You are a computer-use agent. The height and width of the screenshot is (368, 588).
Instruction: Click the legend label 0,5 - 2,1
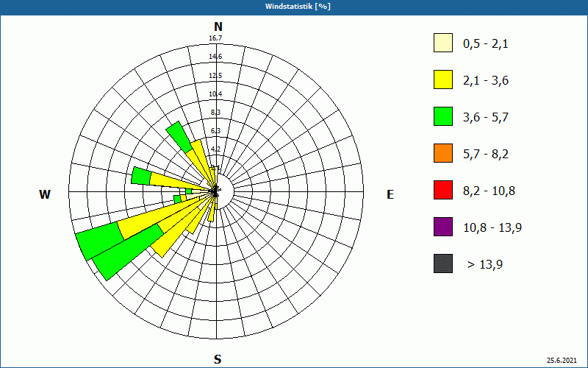[x=486, y=44]
